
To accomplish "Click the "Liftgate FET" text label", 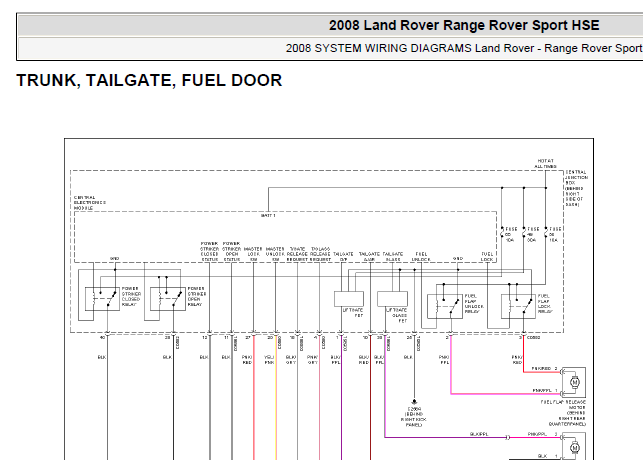I will (x=353, y=312).
